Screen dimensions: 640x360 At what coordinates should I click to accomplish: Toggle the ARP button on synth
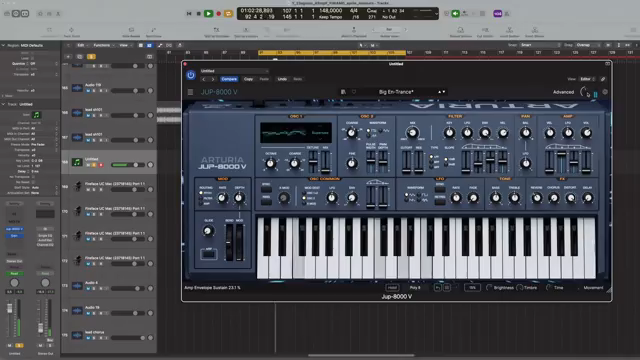[209, 254]
